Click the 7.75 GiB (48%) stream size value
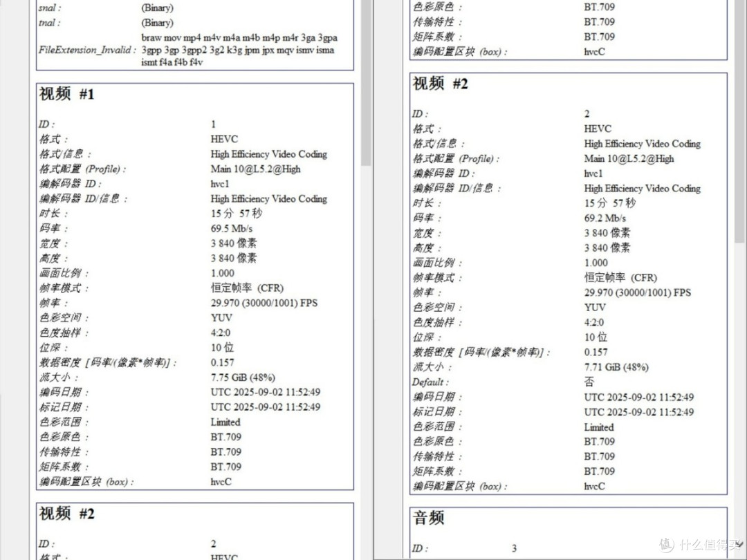This screenshot has width=747, height=560. click(x=243, y=377)
